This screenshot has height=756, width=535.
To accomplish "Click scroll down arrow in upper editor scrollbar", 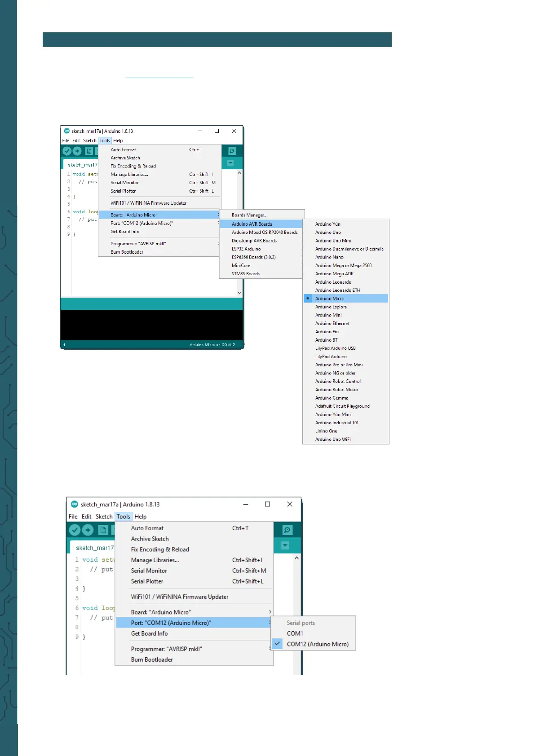I will [239, 293].
